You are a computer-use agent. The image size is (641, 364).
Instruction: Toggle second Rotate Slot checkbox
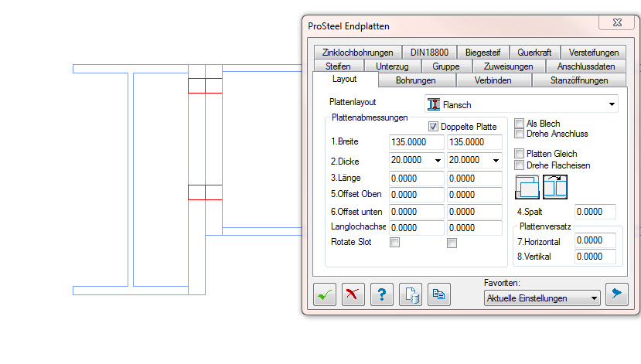(x=452, y=243)
